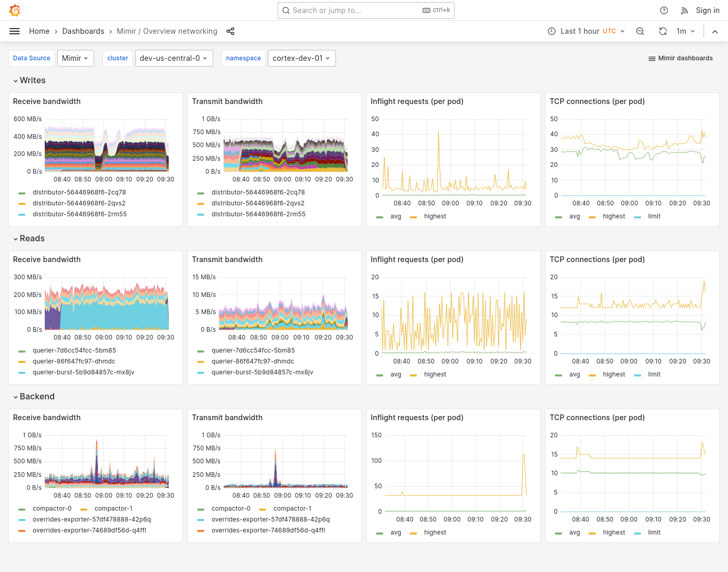Click the Grafana logo

[15, 10]
